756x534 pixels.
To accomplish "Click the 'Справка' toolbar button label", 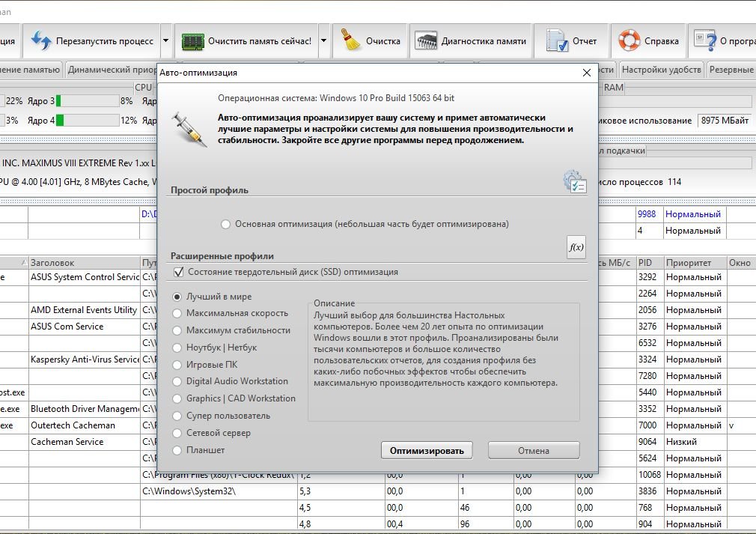I will coord(662,41).
